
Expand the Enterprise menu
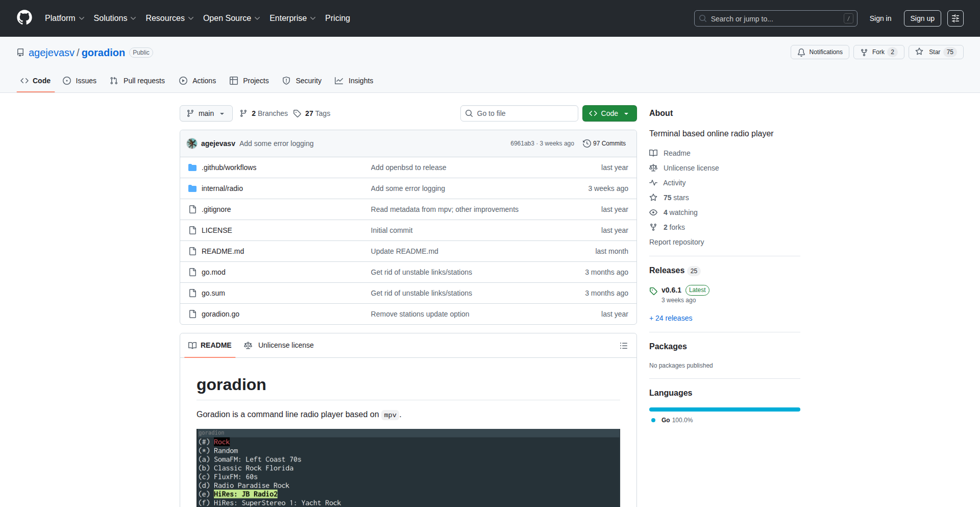click(x=292, y=18)
